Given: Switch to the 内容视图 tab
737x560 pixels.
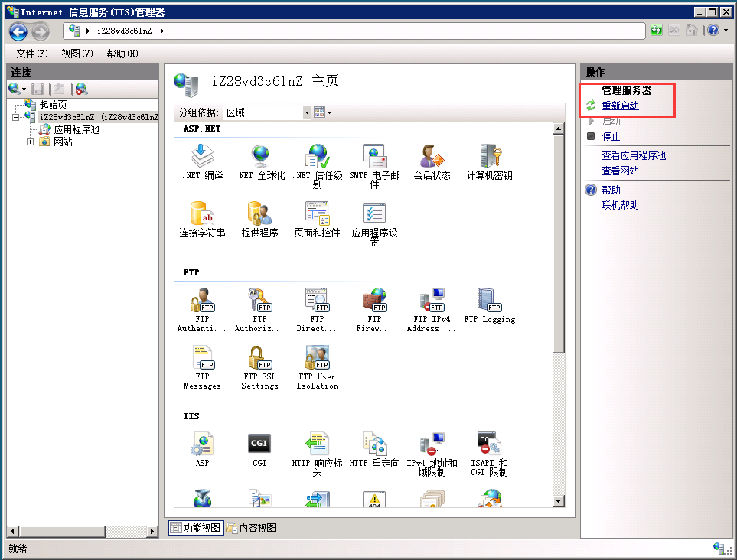Looking at the screenshot, I should 251,528.
